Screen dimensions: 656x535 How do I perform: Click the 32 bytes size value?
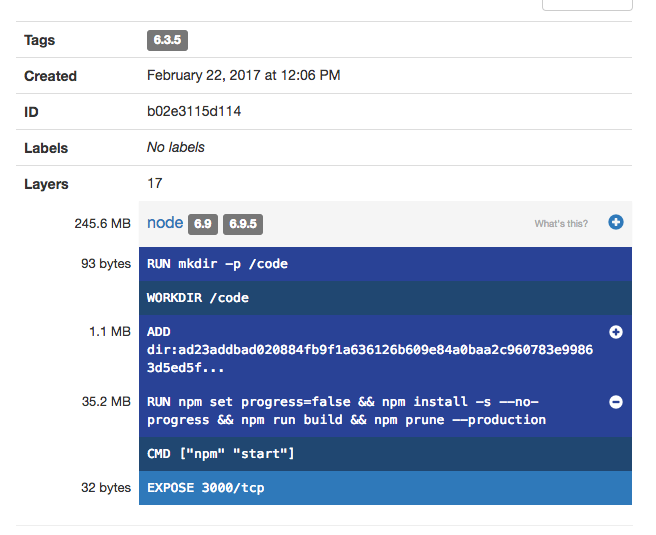(x=106, y=487)
